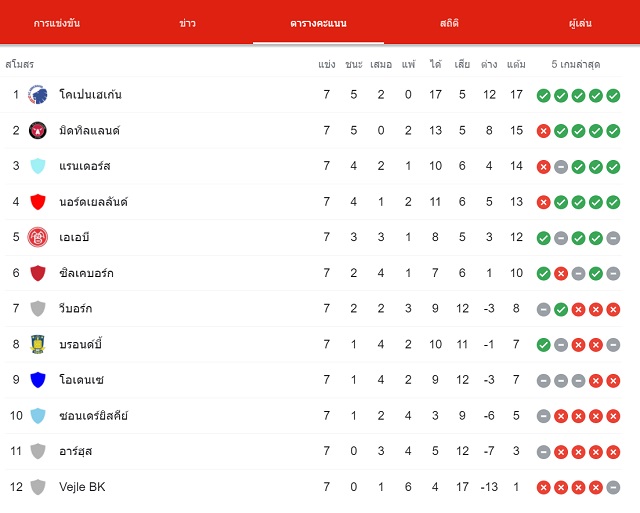
Task: Go to the ผู้เล่น tab
Action: click(x=580, y=23)
